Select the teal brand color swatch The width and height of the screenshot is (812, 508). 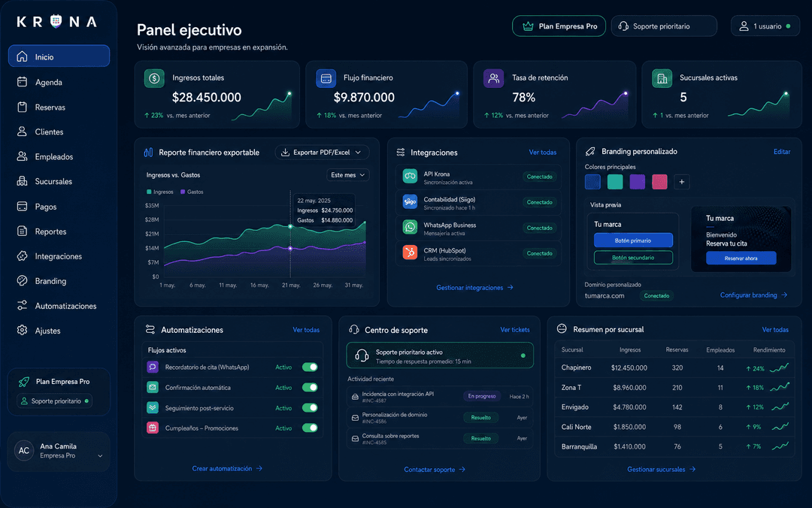[x=615, y=182]
